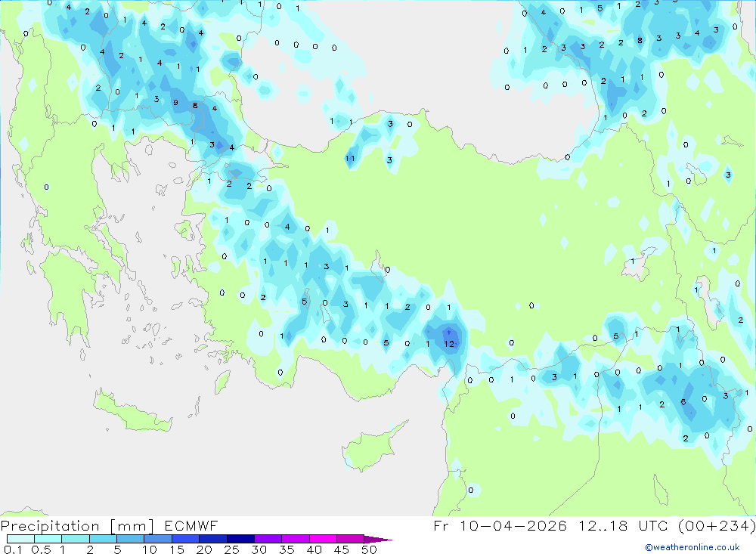Click the 1–2 mm legend color swatch
This screenshot has height=554, width=756.
[76, 539]
